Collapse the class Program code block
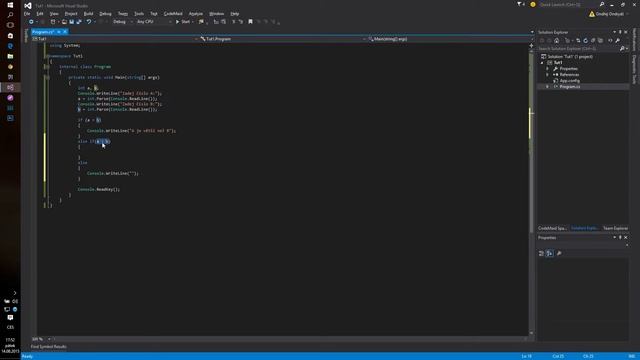Image resolution: width=640 pixels, height=360 pixels. [x=47, y=67]
